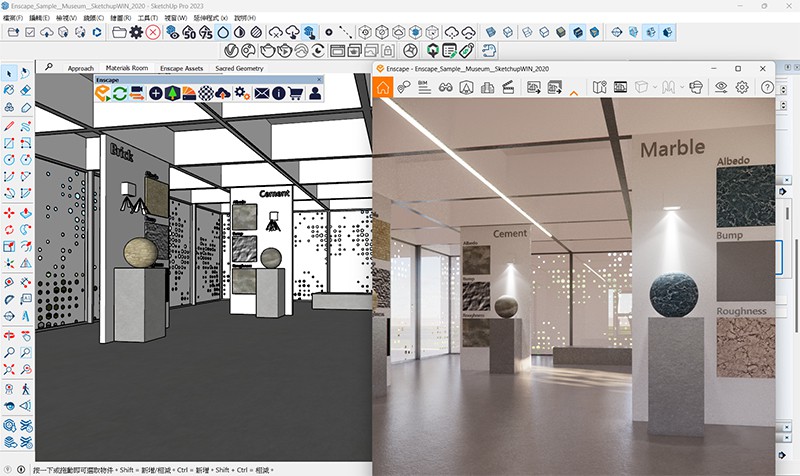
Task: Select the SketchUp Eraser tool
Action: click(26, 90)
